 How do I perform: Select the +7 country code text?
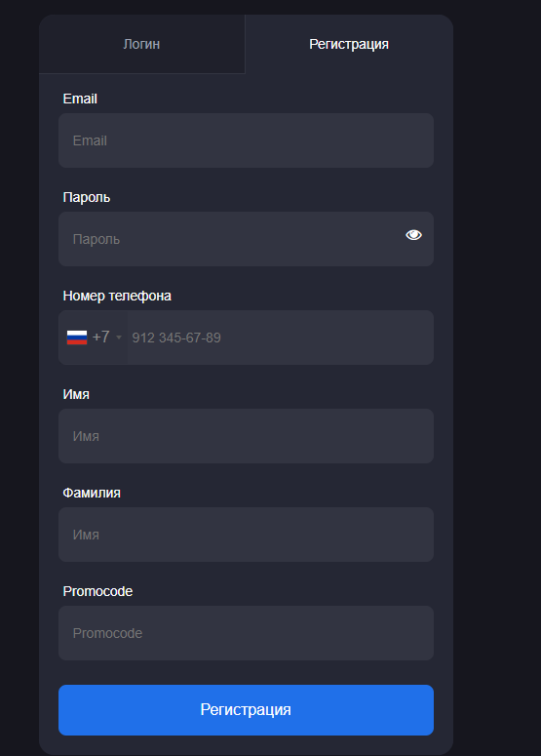[100, 337]
